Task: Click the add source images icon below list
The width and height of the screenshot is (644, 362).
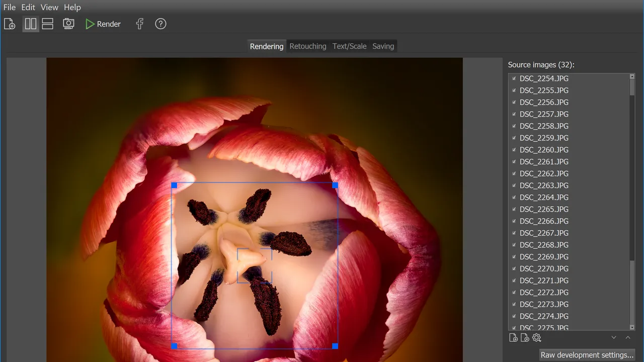Action: 513,338
